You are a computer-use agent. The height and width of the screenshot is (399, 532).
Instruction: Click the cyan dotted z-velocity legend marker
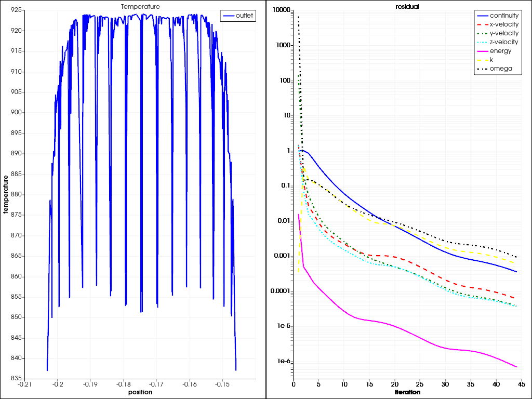coord(483,42)
